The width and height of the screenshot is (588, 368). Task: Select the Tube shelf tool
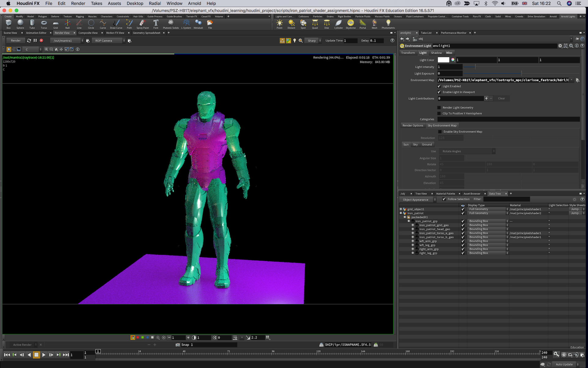[x=32, y=24]
